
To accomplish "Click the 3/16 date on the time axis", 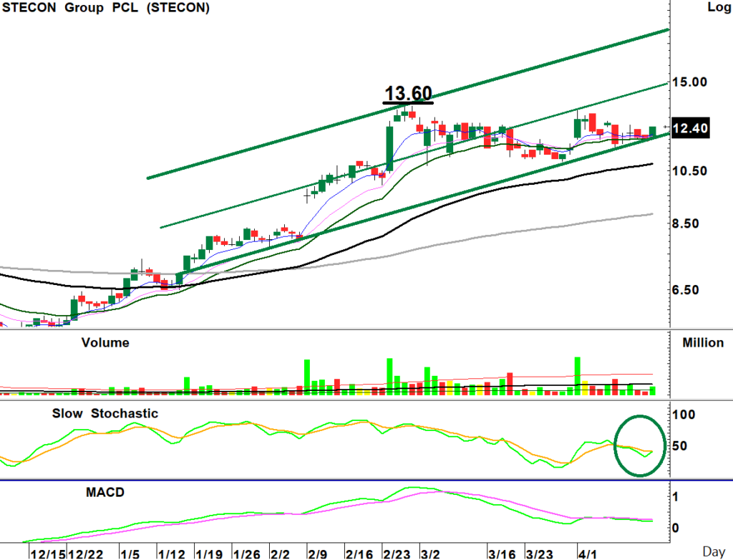I will (501, 554).
